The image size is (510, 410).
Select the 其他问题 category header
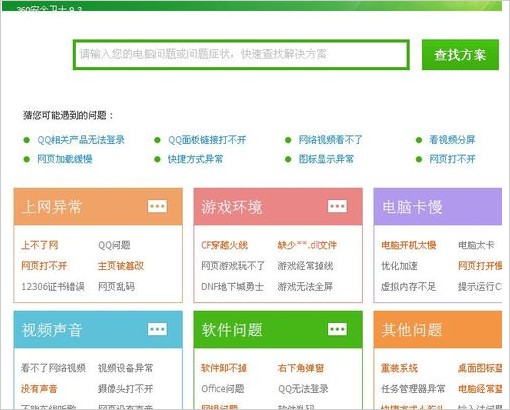(x=438, y=330)
